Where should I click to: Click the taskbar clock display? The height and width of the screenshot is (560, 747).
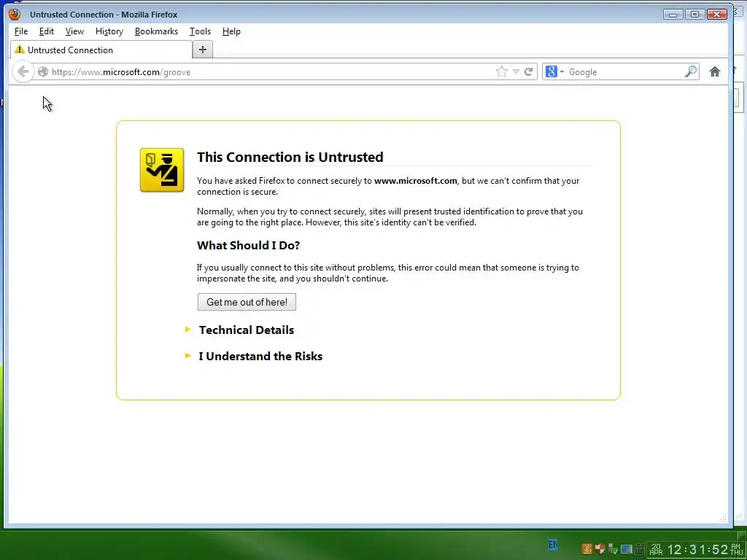697,550
